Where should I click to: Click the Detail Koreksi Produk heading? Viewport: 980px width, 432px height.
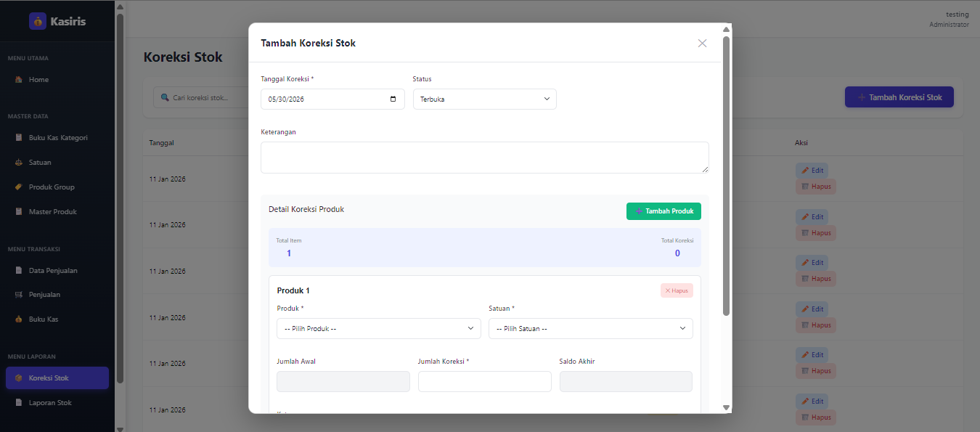(306, 209)
